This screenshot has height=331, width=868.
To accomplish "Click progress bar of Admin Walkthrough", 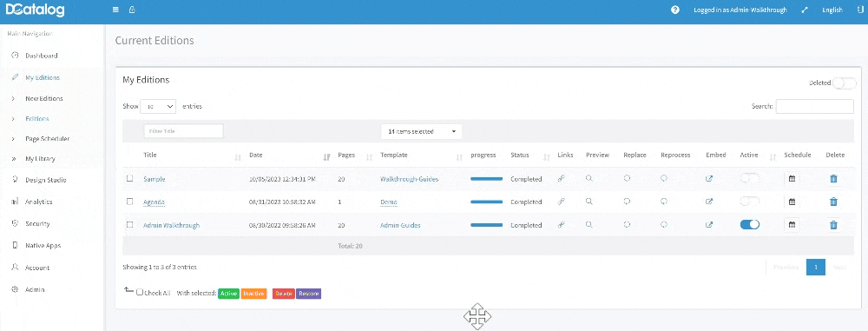I will click(x=487, y=225).
